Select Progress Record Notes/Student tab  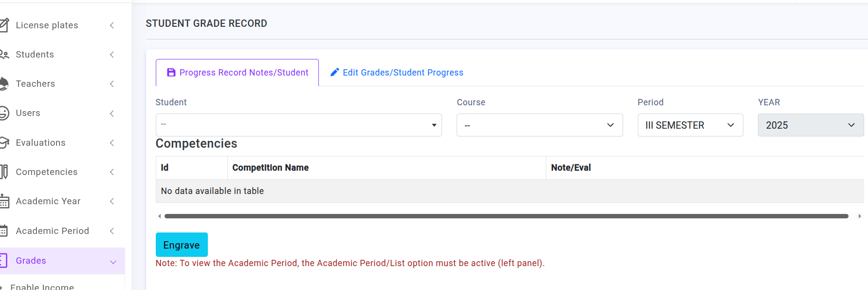(x=243, y=73)
